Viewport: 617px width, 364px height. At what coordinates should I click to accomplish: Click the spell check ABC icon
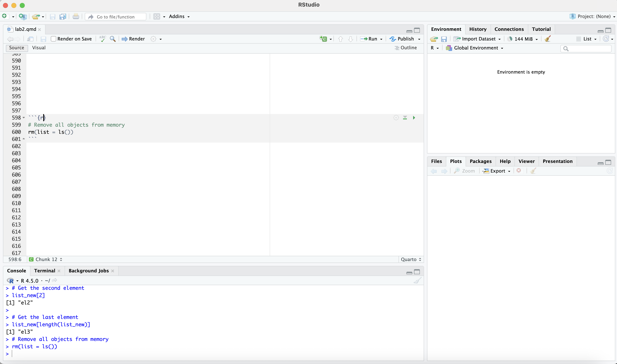(103, 39)
